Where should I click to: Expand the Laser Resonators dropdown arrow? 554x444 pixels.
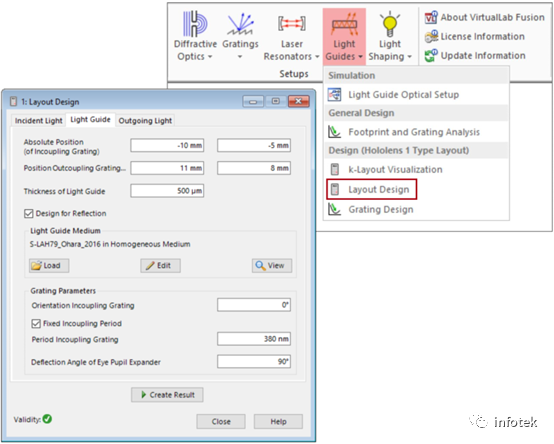pyautogui.click(x=317, y=57)
